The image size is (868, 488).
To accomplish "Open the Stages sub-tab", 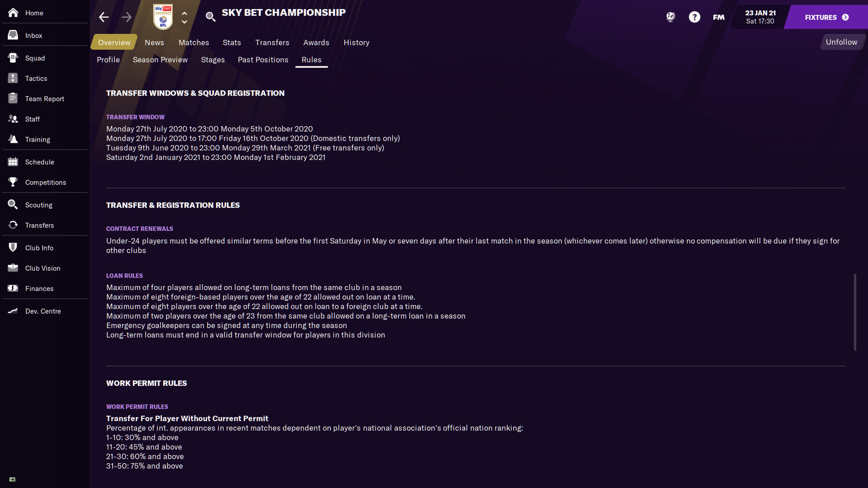I will [x=212, y=60].
